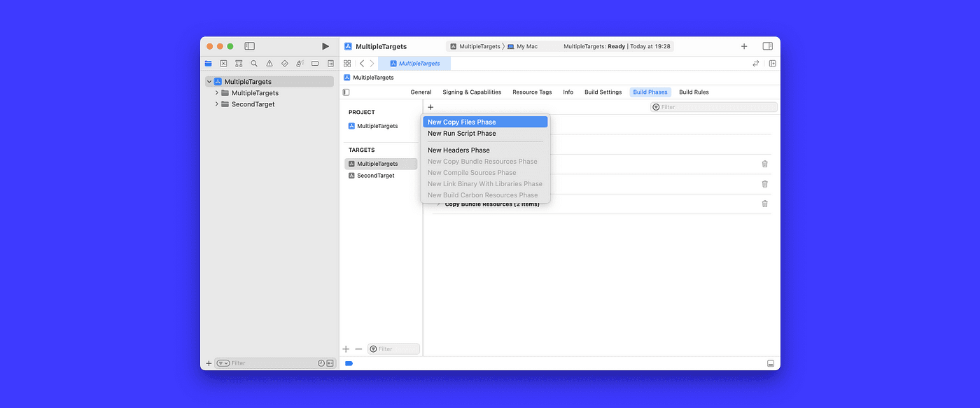Add a build phase with the plus button
Viewport: 980px width, 408px height.
[x=430, y=107]
